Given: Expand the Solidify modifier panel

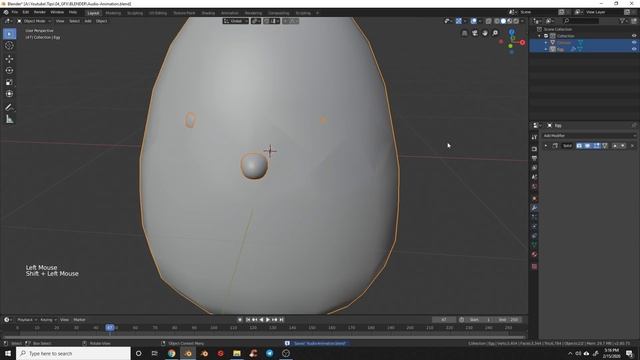Looking at the screenshot, I should pos(546,146).
